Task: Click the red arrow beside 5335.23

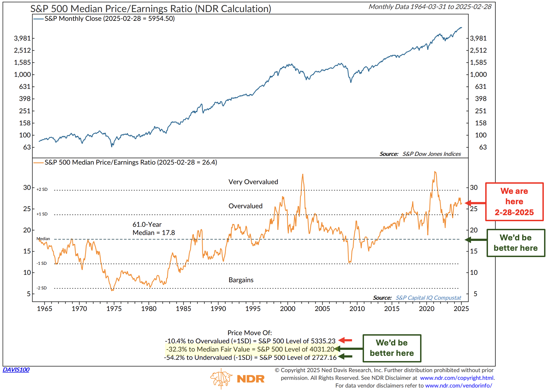Action: pyautogui.click(x=345, y=340)
